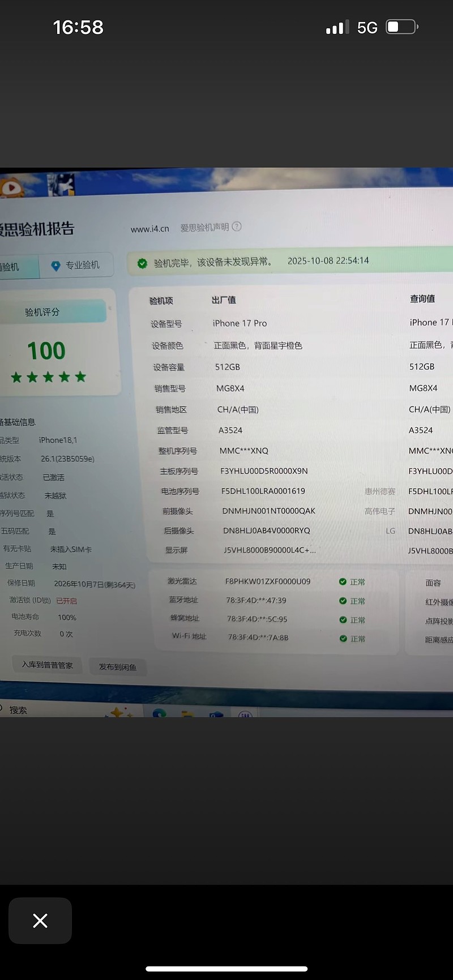The image size is (453, 980).
Task: Click rear camera serial DN8HLJ0AB4V0000RYQ
Action: tap(267, 530)
